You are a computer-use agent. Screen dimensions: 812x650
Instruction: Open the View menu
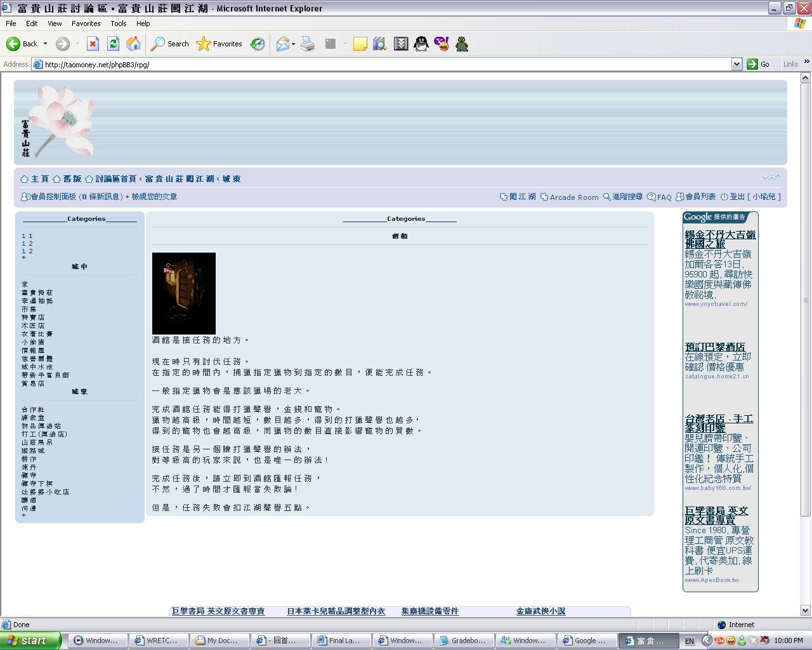pyautogui.click(x=55, y=23)
